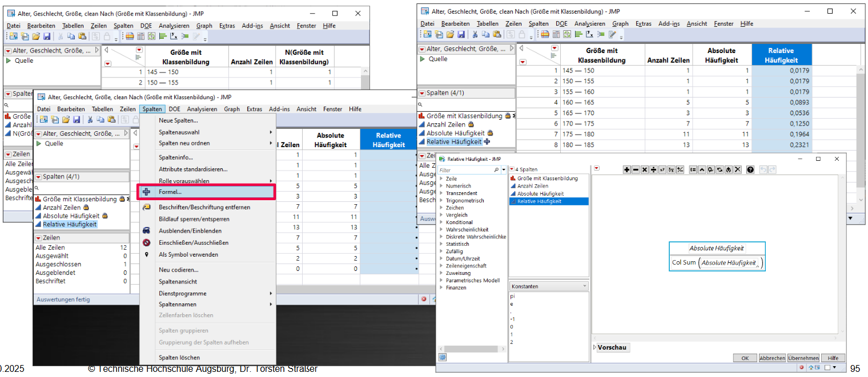This screenshot has width=868, height=377.
Task: Click the Übernehmen button
Action: click(x=803, y=358)
